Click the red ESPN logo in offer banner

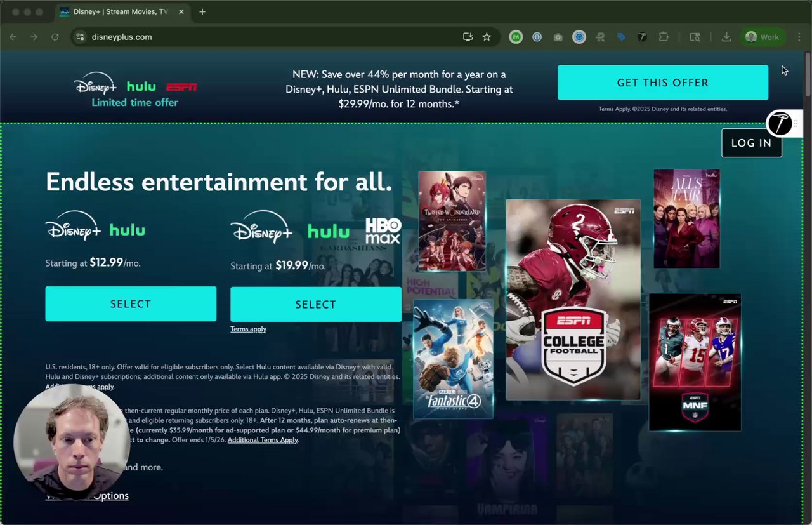tap(181, 87)
